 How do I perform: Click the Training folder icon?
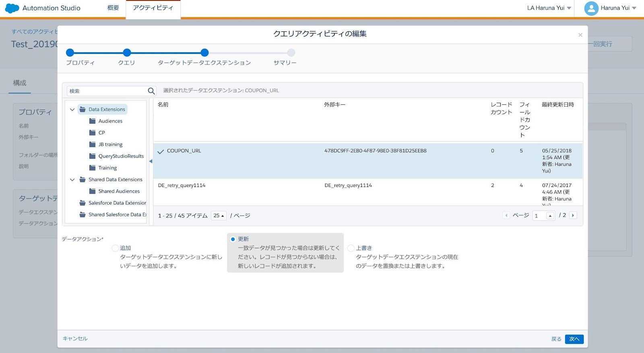92,168
